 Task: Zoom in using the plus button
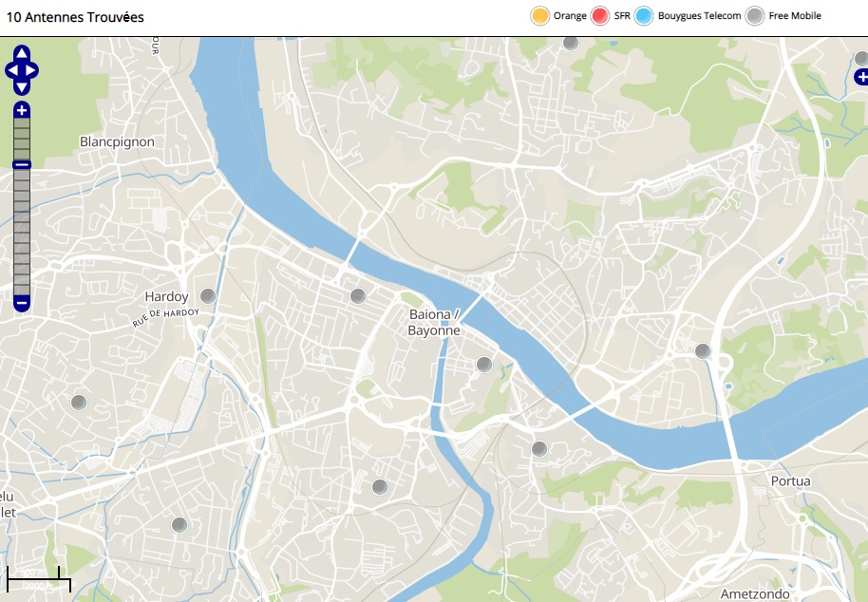(22, 110)
